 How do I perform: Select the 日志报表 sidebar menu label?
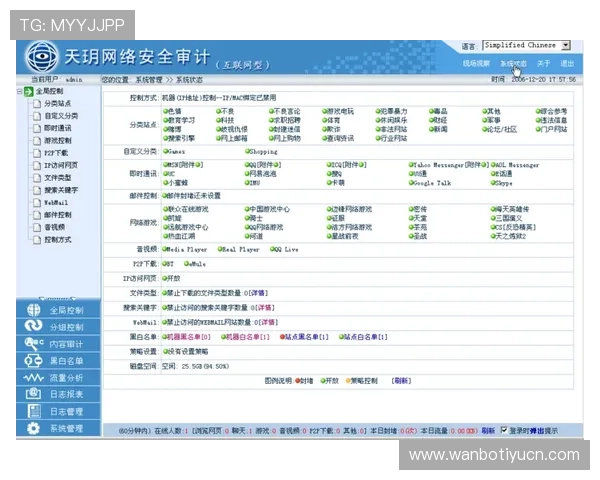[x=67, y=394]
